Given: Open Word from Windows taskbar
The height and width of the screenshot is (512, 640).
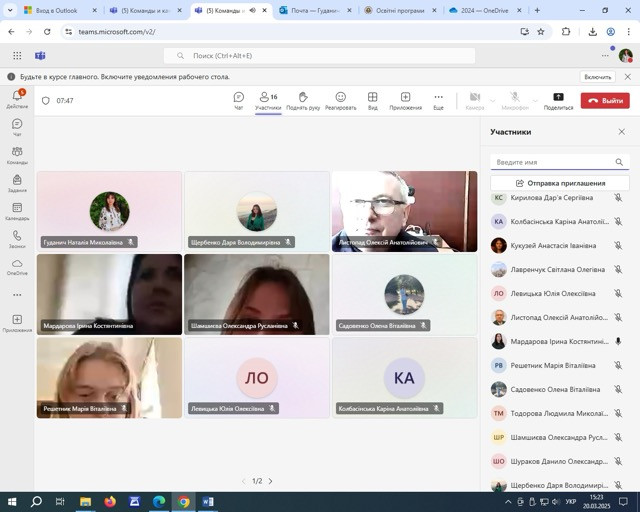Looking at the screenshot, I should (x=208, y=501).
